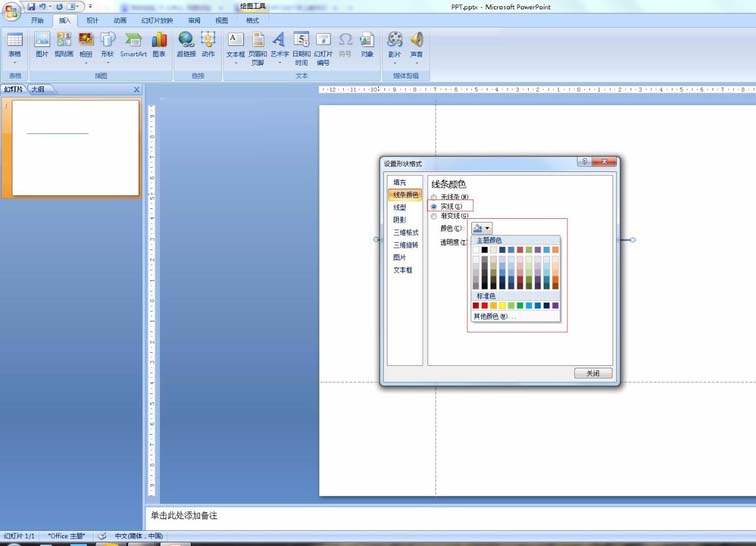This screenshot has height=546, width=756.
Task: Switch to the Animations (动画) ribbon tab
Action: click(x=120, y=20)
